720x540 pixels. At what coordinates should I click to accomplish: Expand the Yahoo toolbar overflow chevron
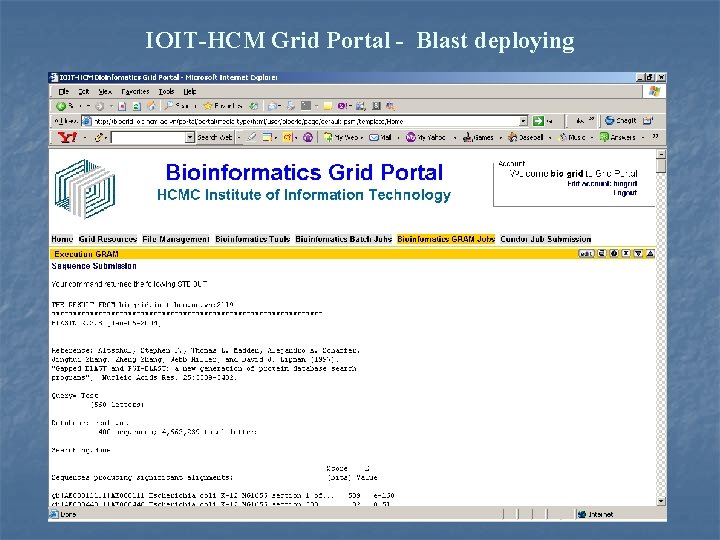point(655,136)
